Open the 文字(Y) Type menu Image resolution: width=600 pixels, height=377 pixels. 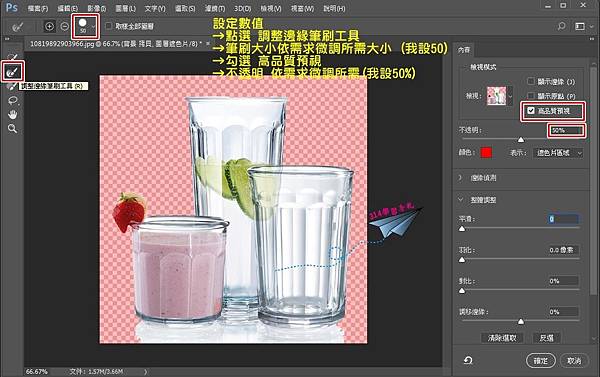[x=155, y=8]
